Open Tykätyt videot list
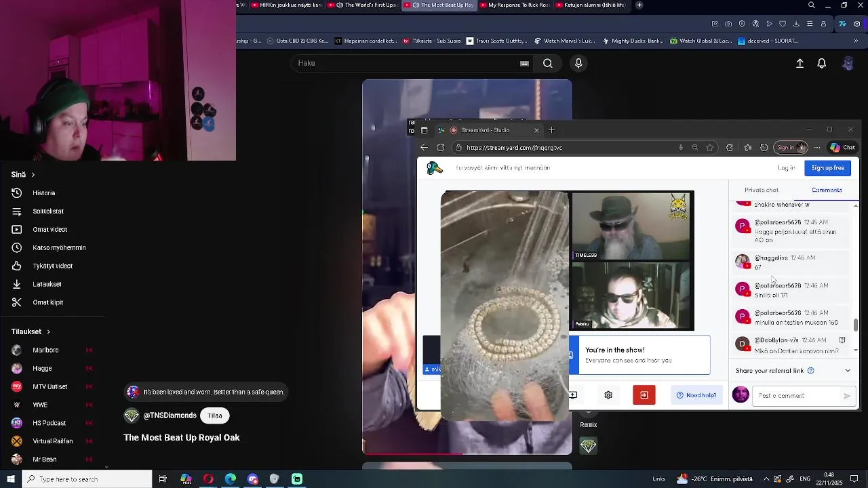Image resolution: width=868 pixels, height=488 pixels. point(52,266)
